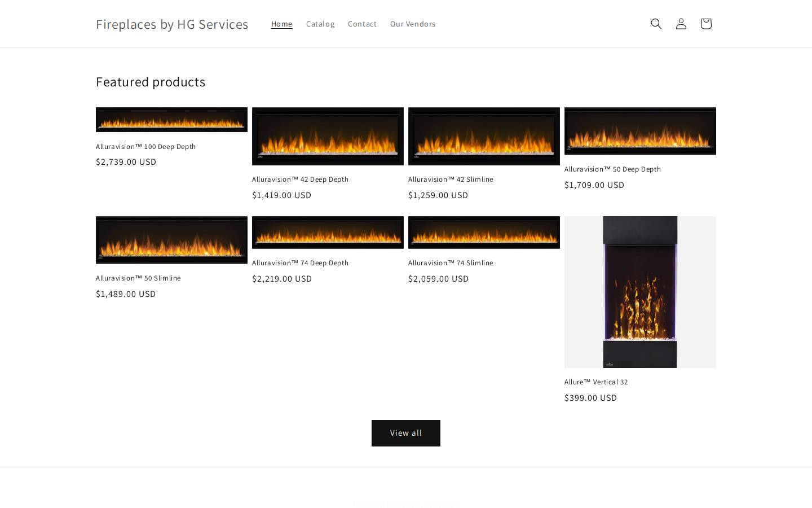Open Alluravision 50 Slimline product image

pyautogui.click(x=171, y=240)
